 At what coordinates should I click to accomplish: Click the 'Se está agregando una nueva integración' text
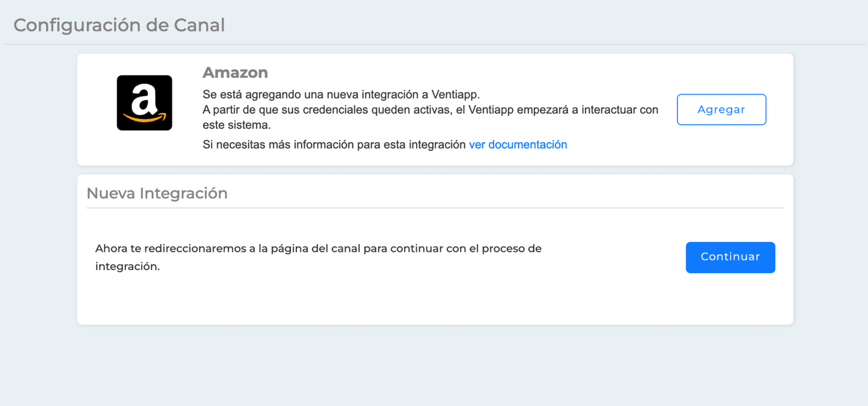click(341, 95)
